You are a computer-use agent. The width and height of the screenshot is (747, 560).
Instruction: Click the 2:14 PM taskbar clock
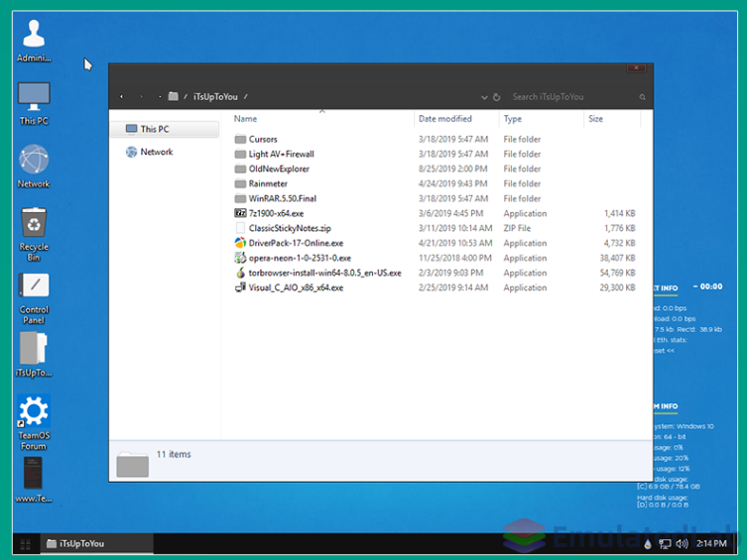tap(711, 543)
